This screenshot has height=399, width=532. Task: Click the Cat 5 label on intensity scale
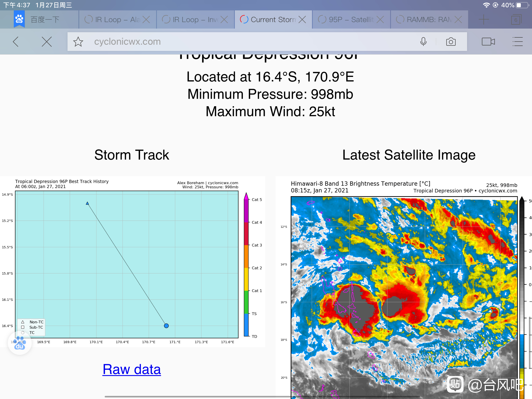257,199
